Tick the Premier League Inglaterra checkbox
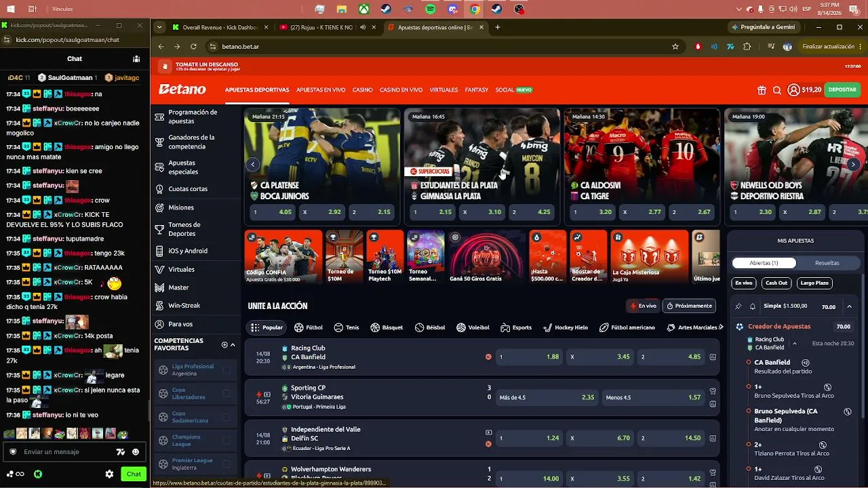The height and width of the screenshot is (488, 868). click(226, 464)
